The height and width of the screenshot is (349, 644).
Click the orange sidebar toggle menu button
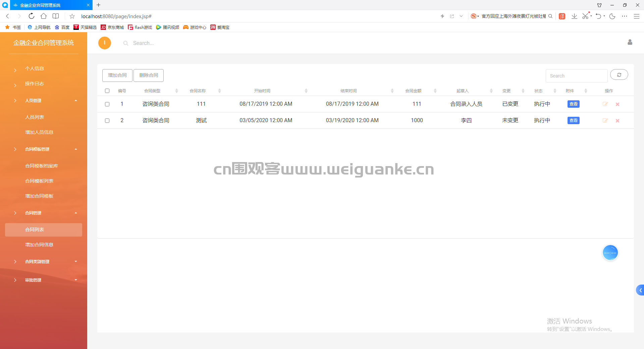coord(105,43)
